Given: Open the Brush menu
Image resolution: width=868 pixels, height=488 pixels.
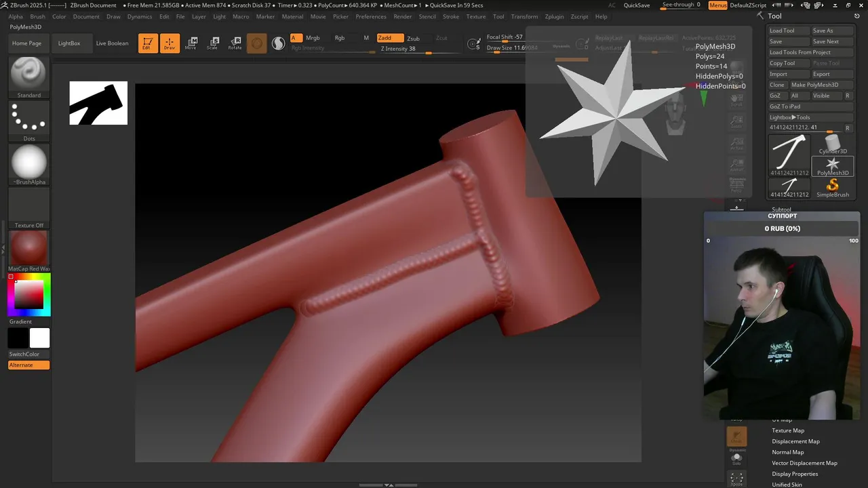Looking at the screenshot, I should tap(37, 16).
